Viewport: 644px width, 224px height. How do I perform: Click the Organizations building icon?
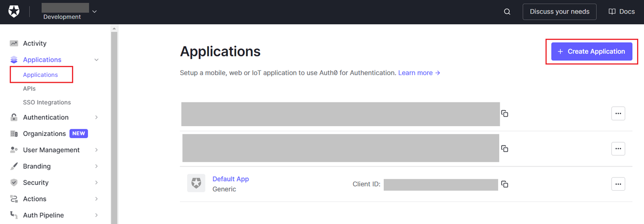pyautogui.click(x=14, y=134)
